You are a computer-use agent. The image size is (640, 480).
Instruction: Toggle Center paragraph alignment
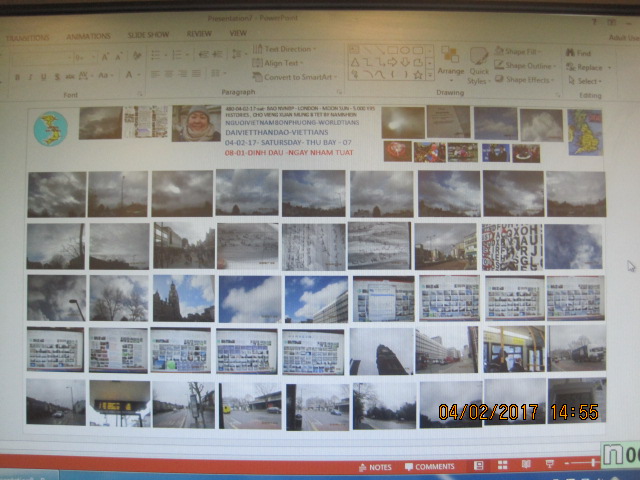tap(169, 74)
